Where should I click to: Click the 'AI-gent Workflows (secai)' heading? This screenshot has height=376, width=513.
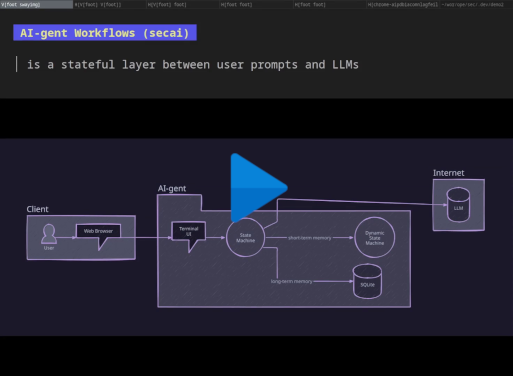105,33
